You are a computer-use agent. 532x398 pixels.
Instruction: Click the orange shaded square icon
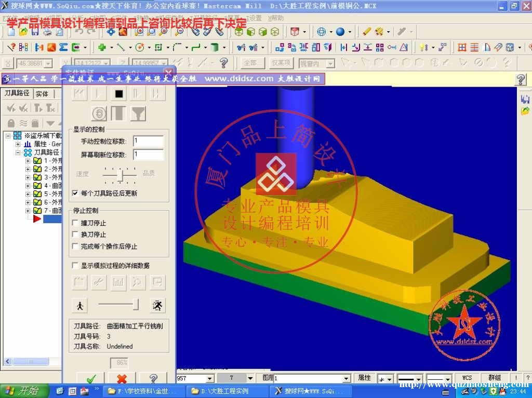51,47
